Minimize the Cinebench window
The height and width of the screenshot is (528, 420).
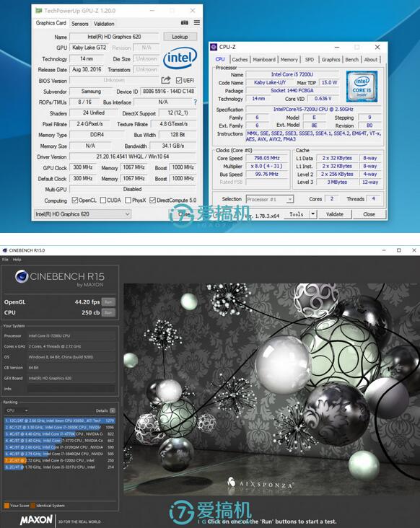click(384, 250)
